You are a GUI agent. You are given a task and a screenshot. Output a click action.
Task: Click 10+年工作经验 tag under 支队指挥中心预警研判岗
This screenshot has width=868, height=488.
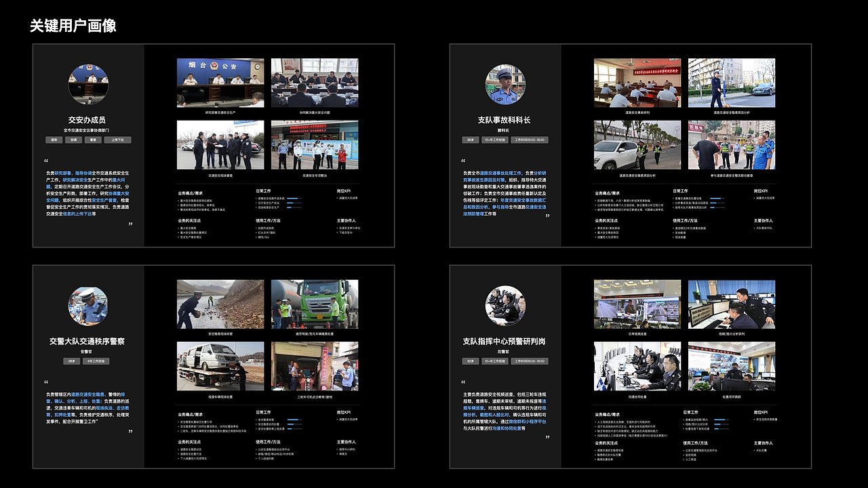coord(494,361)
